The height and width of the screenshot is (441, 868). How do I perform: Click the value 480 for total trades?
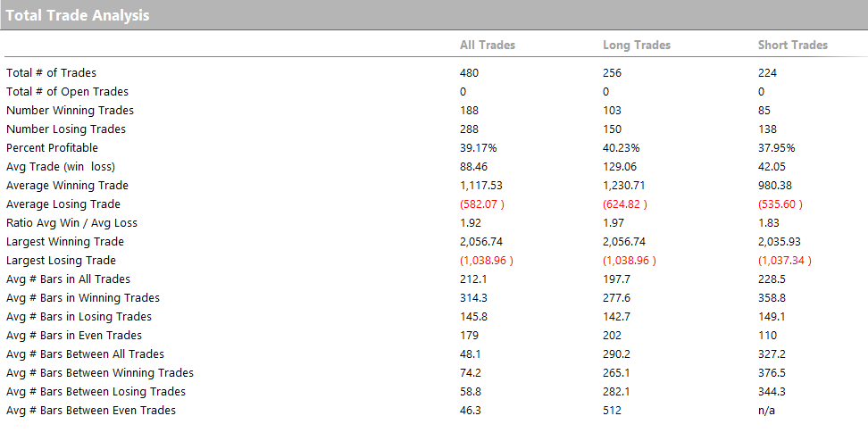[x=469, y=73]
